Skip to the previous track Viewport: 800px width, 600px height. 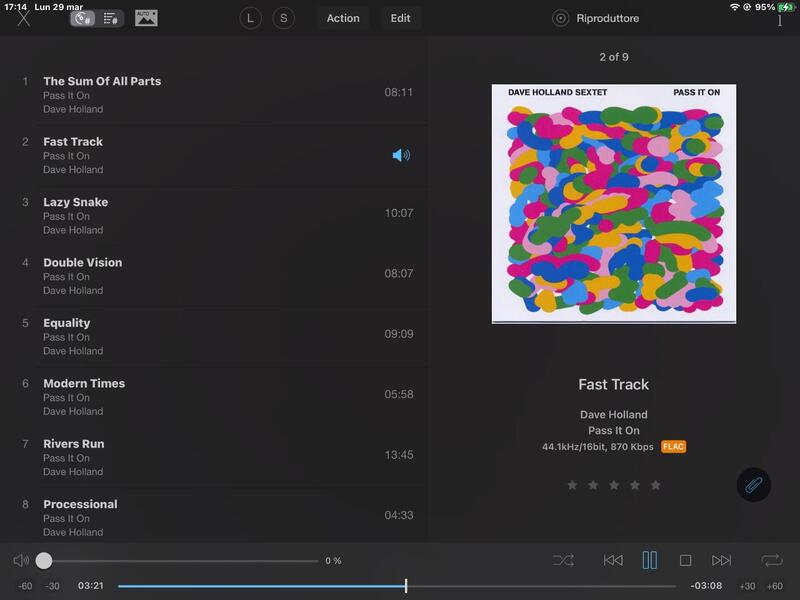tap(613, 561)
